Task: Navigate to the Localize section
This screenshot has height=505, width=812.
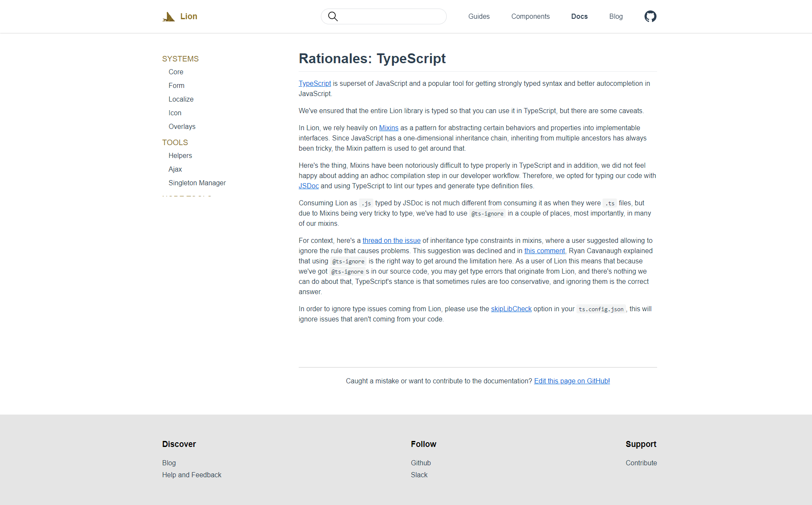Action: click(x=181, y=99)
